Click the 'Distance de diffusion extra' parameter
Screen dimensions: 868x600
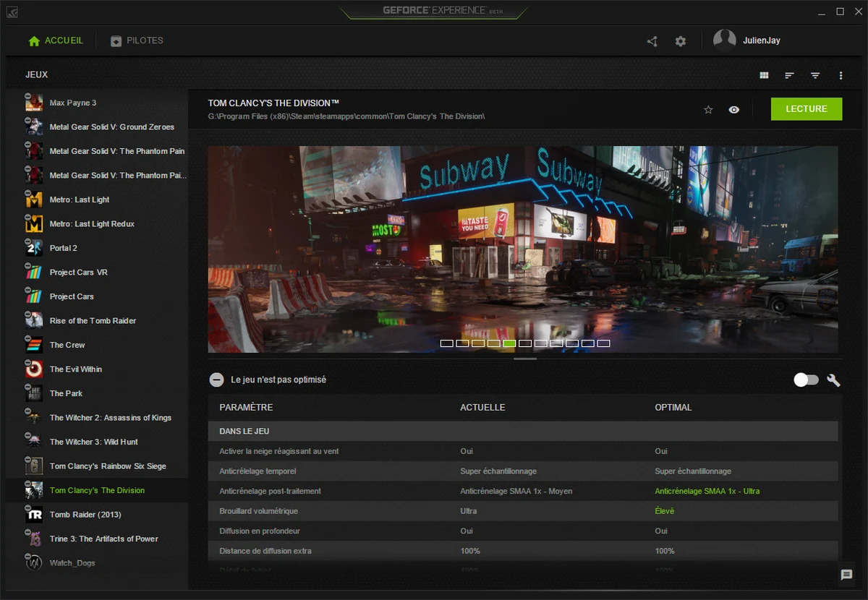(x=265, y=551)
